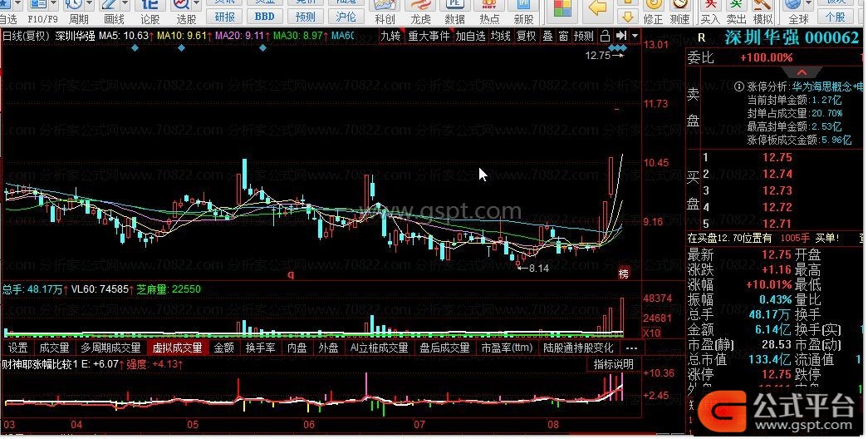The image size is (868, 439).
Task: Click the yellow down arrow icon
Action: tap(628, 17)
